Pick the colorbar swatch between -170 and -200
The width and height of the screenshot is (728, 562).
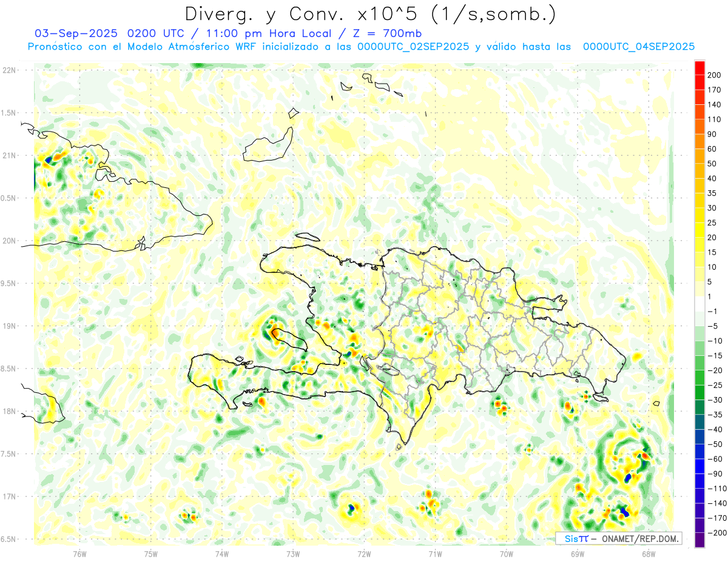point(699,526)
